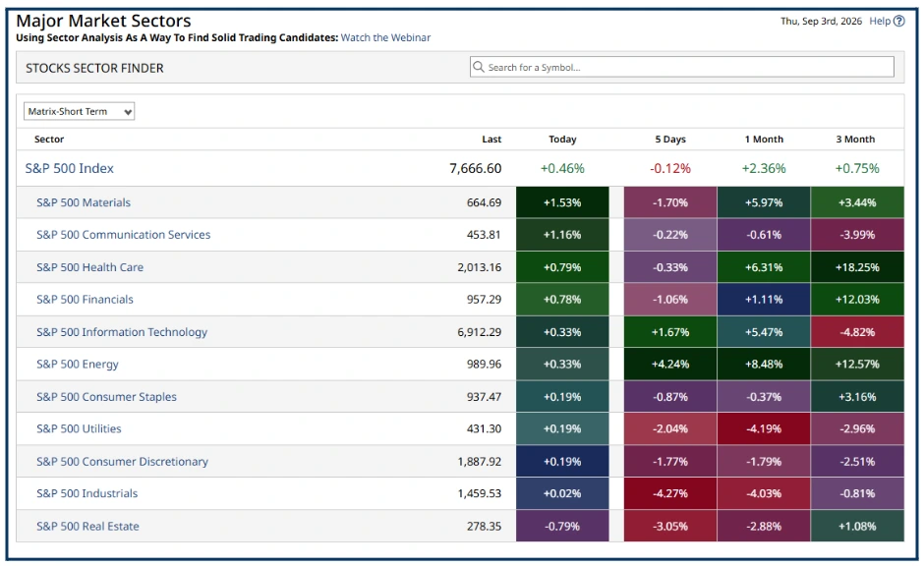Image resolution: width=924 pixels, height=566 pixels.
Task: Open the Matrix-Short Term dropdown
Action: pyautogui.click(x=79, y=111)
